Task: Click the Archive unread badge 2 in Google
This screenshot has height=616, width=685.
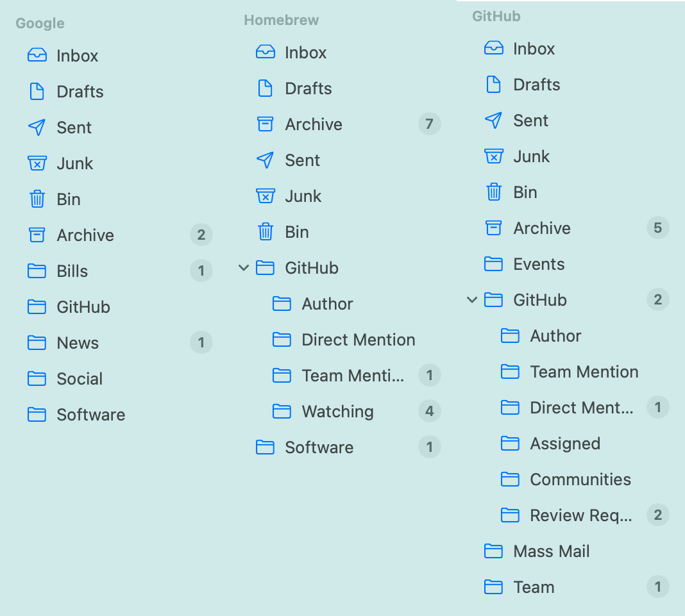Action: coord(201,235)
